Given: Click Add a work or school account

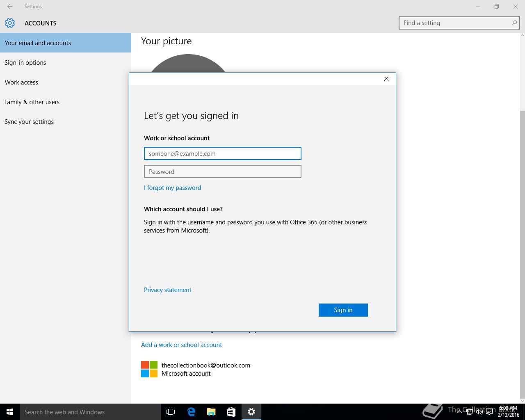Looking at the screenshot, I should (x=181, y=345).
